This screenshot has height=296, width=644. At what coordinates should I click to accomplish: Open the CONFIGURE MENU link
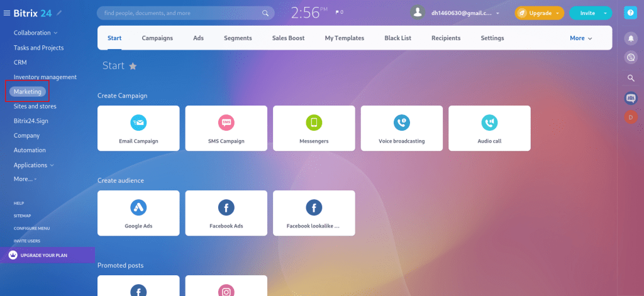click(31, 228)
